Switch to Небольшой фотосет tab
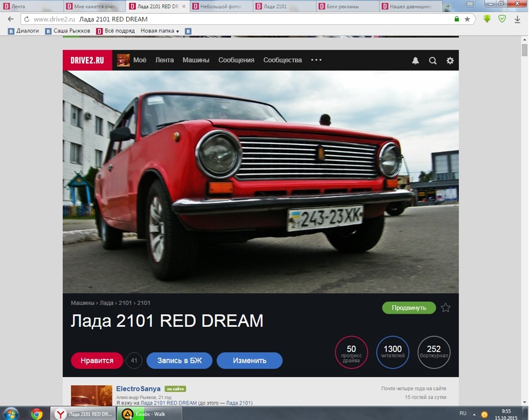This screenshot has height=420, width=529. pyautogui.click(x=221, y=6)
